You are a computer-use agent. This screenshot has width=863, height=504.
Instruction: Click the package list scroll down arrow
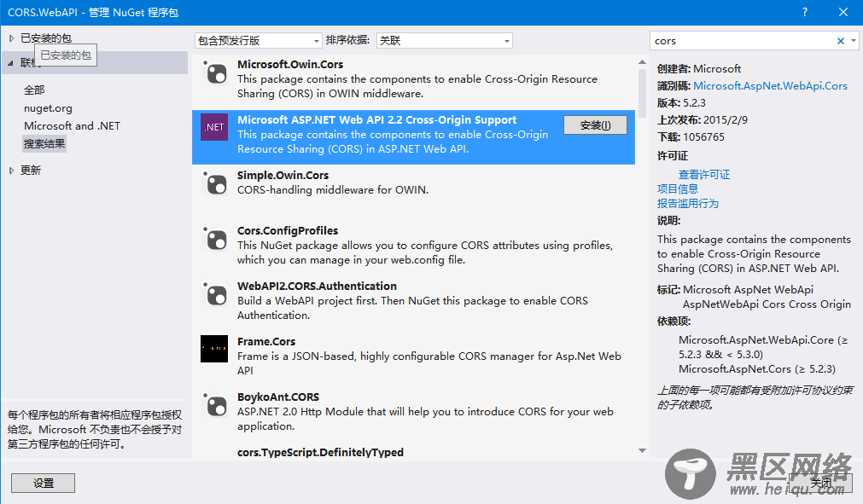click(642, 450)
